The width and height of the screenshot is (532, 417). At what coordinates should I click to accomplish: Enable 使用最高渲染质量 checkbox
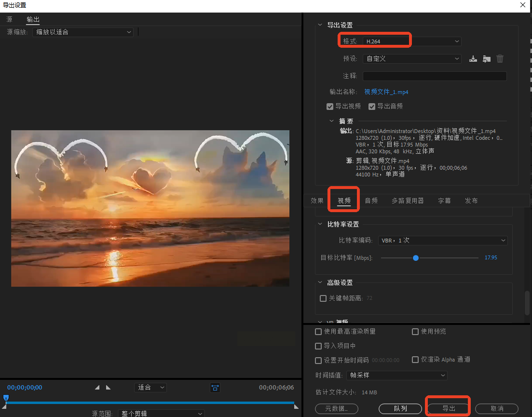318,332
